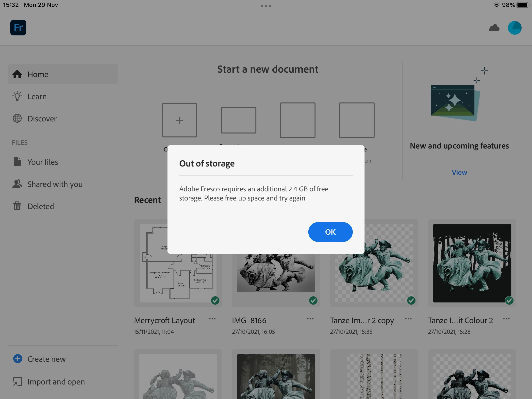Open more options for Merrycroft Layout
Image resolution: width=532 pixels, height=399 pixels.
(x=212, y=319)
